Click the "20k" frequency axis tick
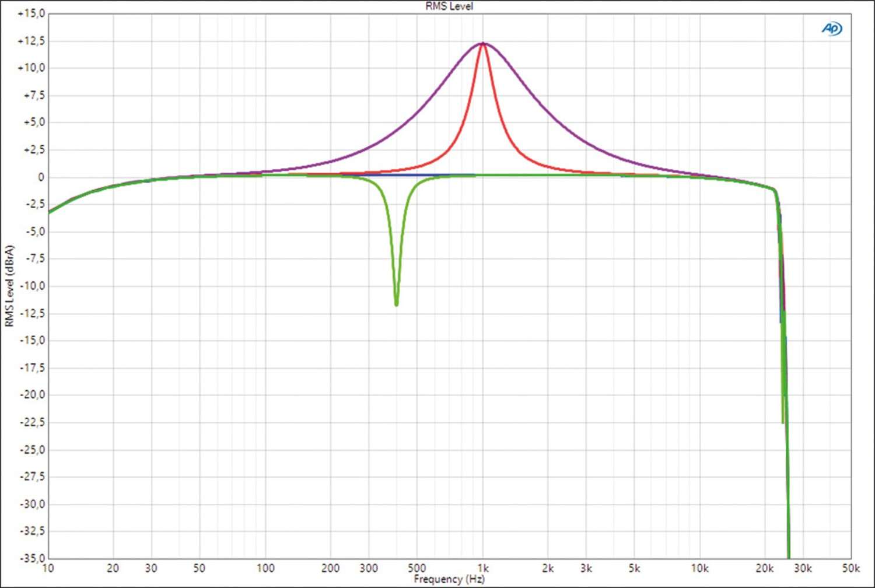This screenshot has width=875, height=588. click(x=765, y=568)
